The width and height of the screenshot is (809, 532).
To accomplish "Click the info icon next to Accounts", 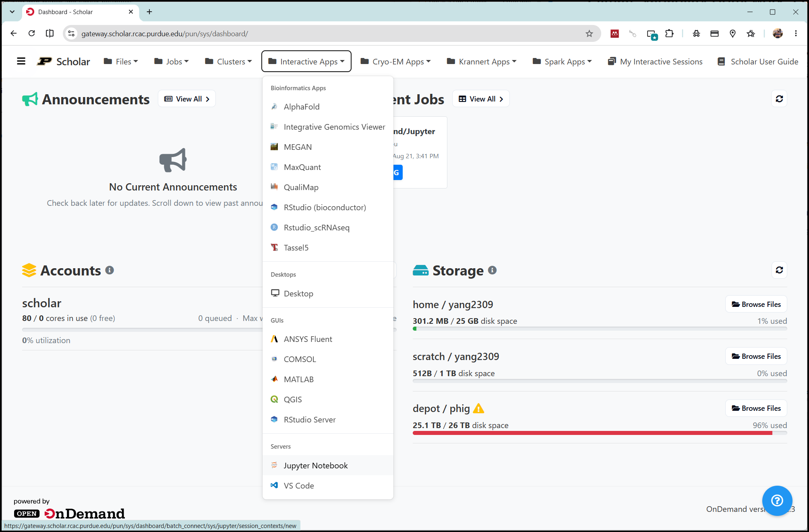I will click(110, 270).
